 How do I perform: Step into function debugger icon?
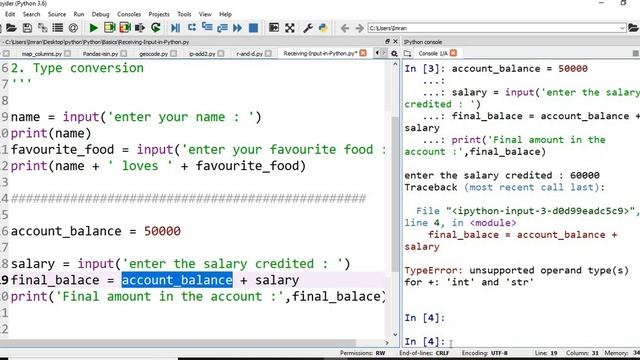coord(207,28)
